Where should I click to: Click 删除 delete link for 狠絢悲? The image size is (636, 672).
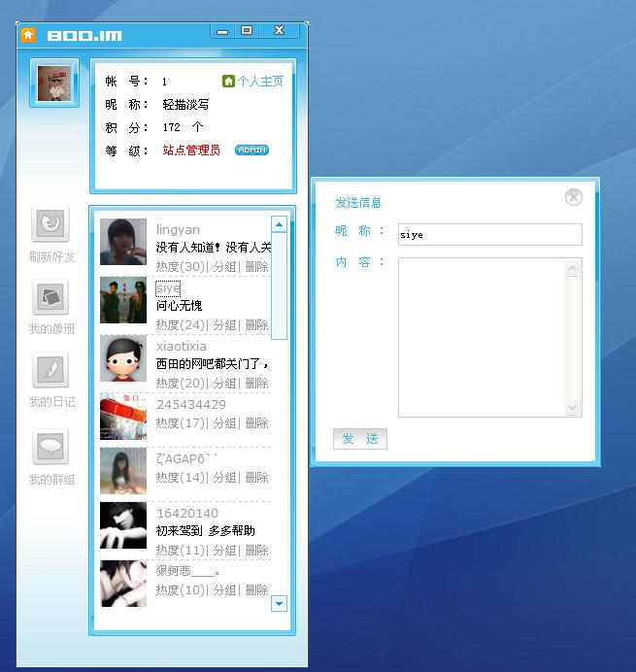click(256, 590)
